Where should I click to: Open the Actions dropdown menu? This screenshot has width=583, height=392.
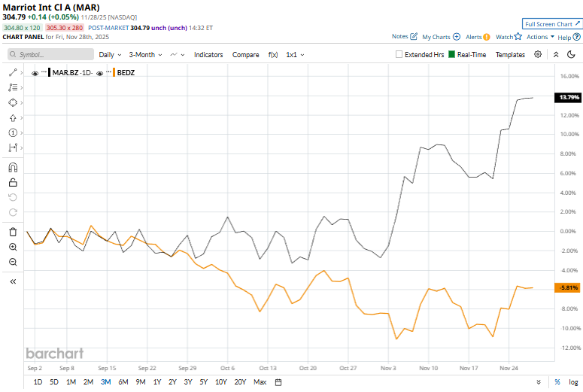click(x=540, y=37)
